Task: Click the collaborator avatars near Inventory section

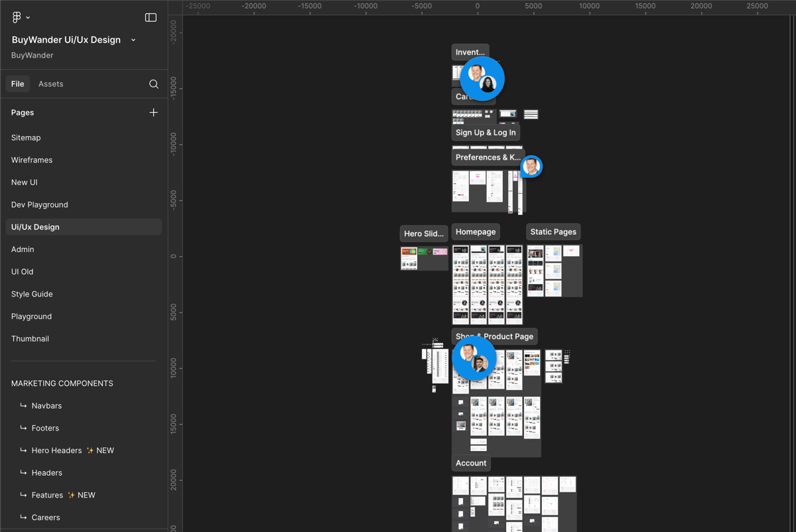Action: (x=482, y=78)
